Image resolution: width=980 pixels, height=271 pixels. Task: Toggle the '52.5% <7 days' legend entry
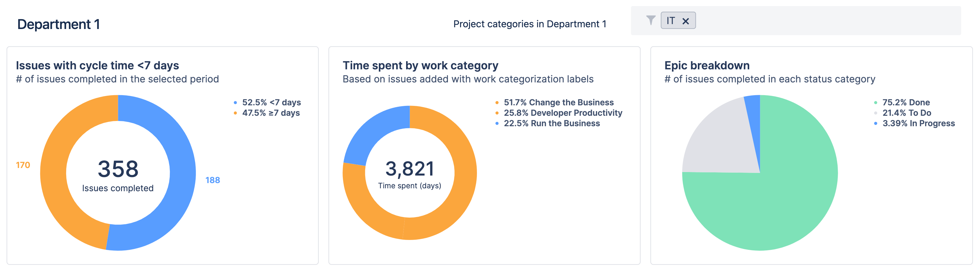271,102
